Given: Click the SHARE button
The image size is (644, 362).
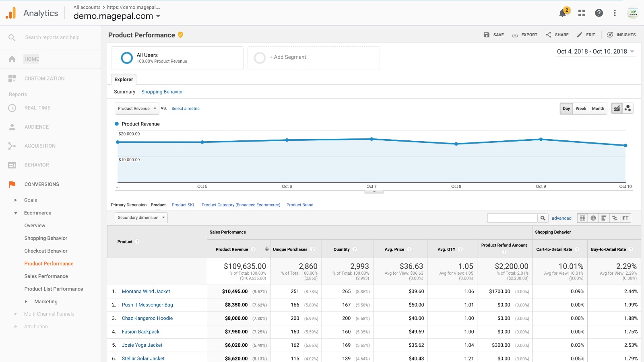Looking at the screenshot, I should tap(557, 35).
